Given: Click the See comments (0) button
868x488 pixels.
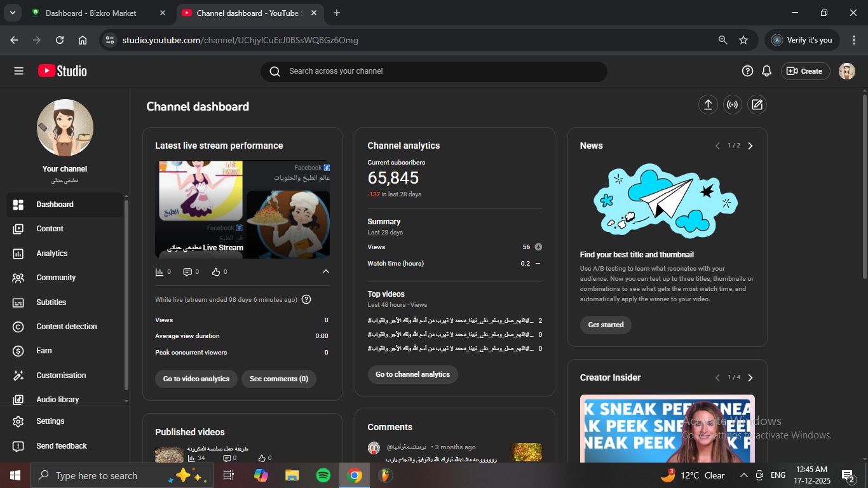Looking at the screenshot, I should pos(278,379).
